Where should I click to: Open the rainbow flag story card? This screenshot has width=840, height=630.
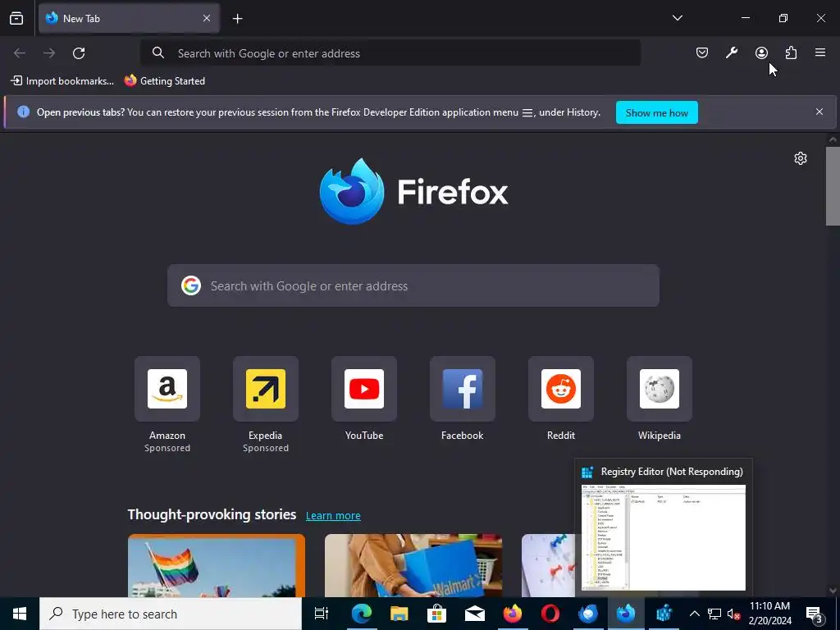click(217, 566)
